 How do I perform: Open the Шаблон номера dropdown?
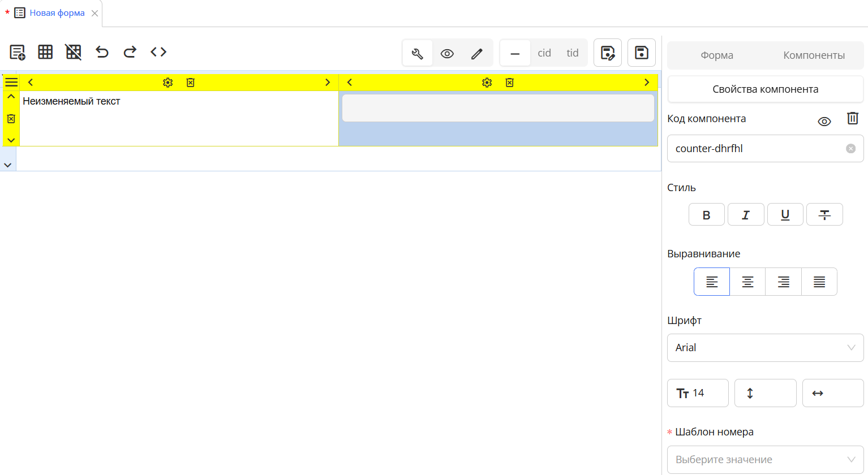click(x=765, y=460)
